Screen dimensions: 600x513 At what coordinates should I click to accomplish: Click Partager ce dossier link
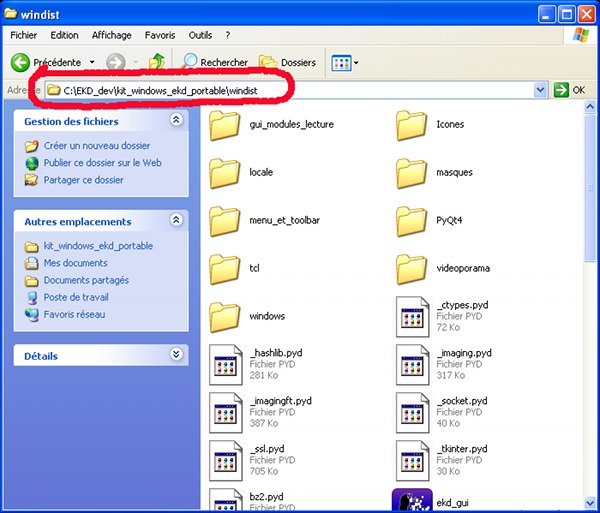click(83, 180)
